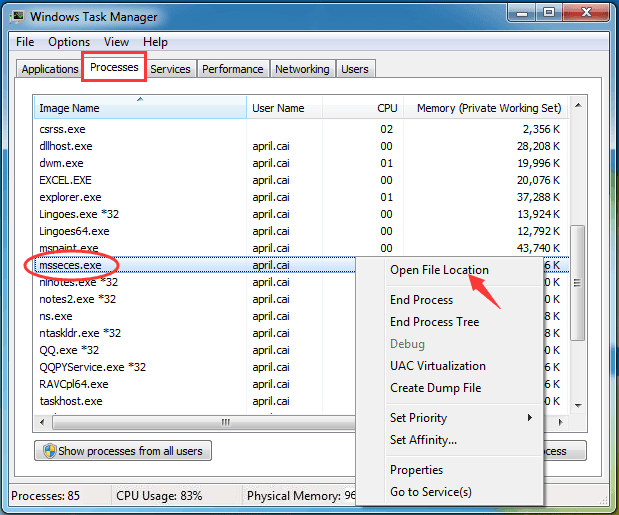Select the dwm.exe process row
The image size is (619, 515).
[301, 163]
